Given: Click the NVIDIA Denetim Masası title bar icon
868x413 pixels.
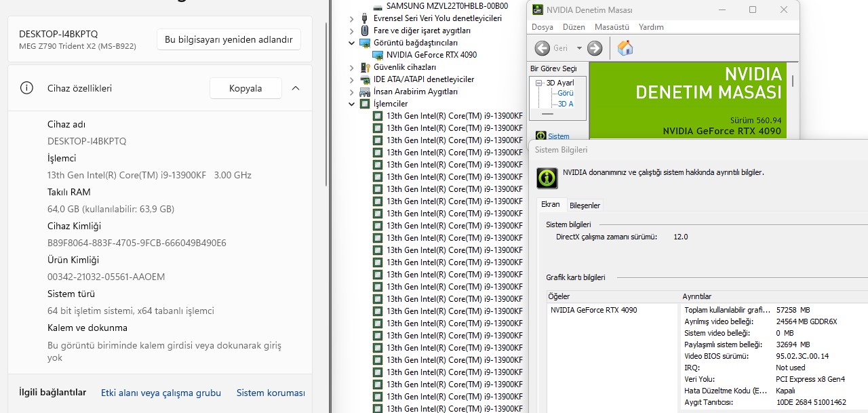Looking at the screenshot, I should coord(537,9).
